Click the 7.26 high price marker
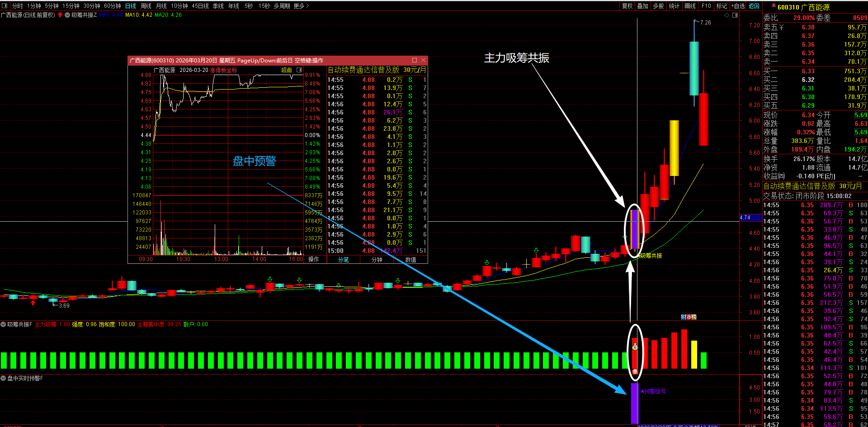 (x=705, y=23)
